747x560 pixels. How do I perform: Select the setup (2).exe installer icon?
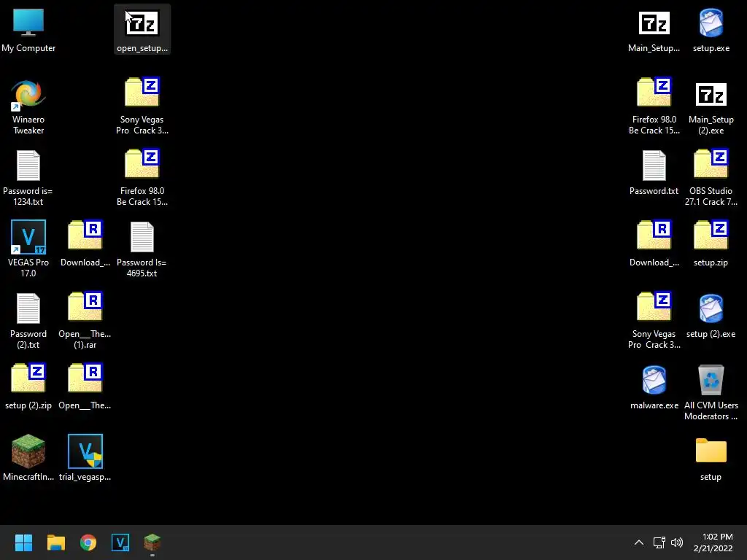tap(711, 315)
